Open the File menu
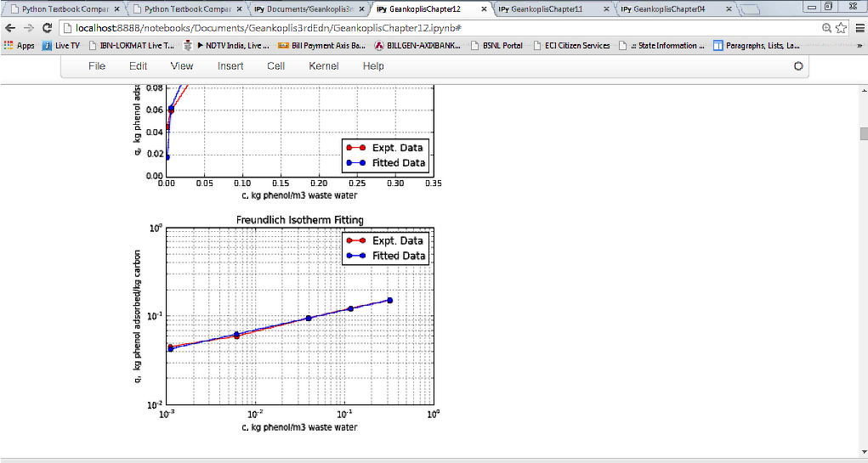Viewport: 868px width, 463px height. (97, 66)
